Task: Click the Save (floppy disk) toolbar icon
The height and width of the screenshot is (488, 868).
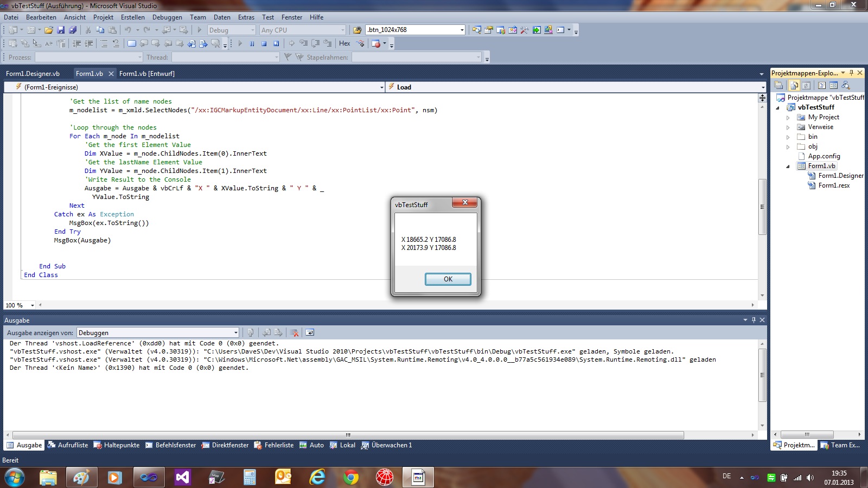Action: (x=61, y=30)
